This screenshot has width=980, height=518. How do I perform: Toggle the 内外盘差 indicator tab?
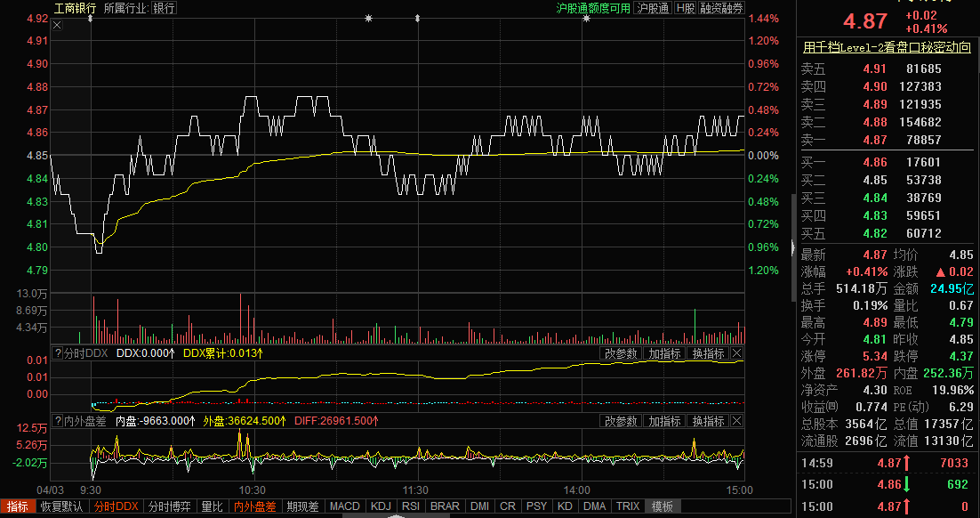pyautogui.click(x=255, y=506)
